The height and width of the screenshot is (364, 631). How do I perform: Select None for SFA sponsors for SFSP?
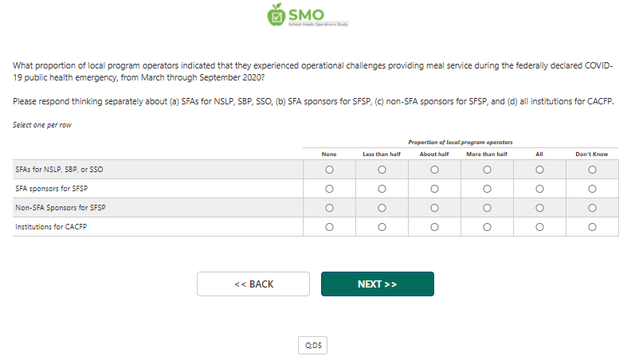pos(329,189)
